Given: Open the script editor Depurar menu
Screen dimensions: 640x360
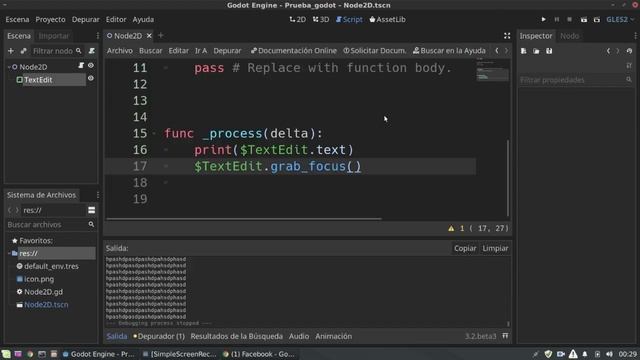Looking at the screenshot, I should coord(227,51).
